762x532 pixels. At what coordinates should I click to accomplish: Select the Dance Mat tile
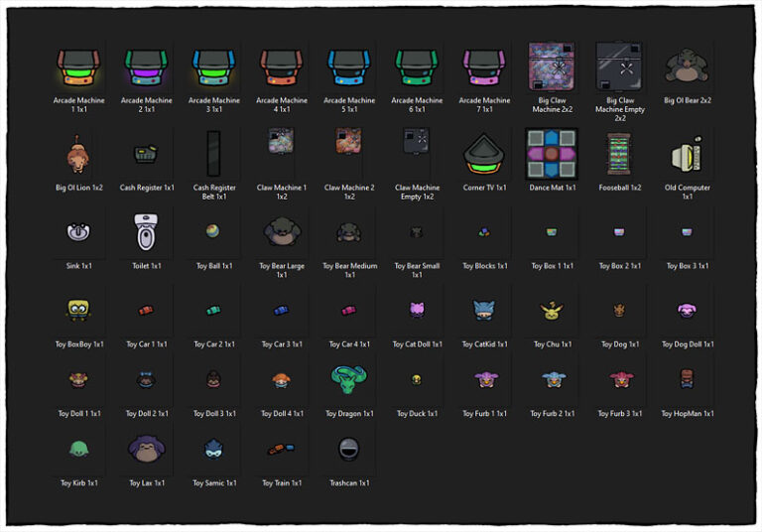pos(552,154)
